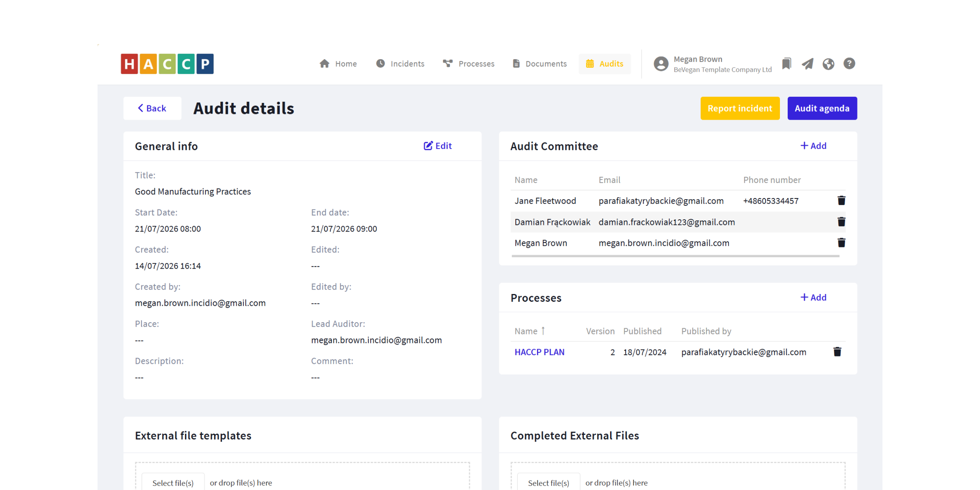Navigate to Documents
This screenshot has width=980, height=490.
coord(540,64)
